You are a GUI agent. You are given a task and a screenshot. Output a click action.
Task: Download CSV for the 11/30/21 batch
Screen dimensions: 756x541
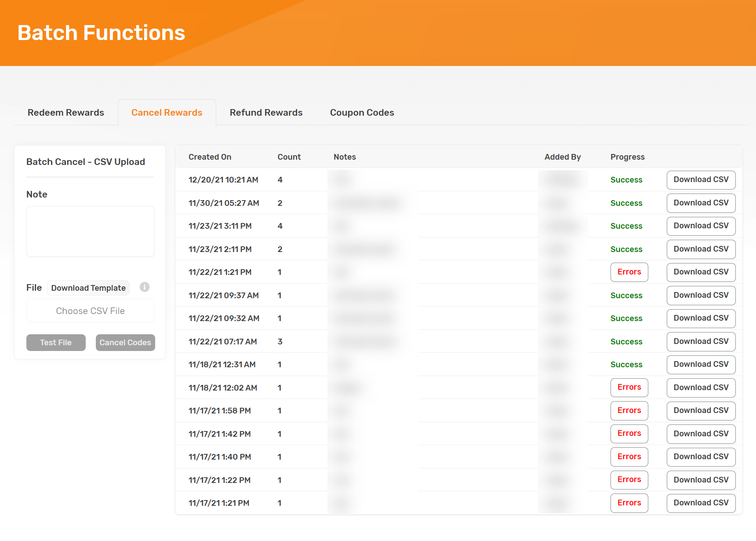701,203
